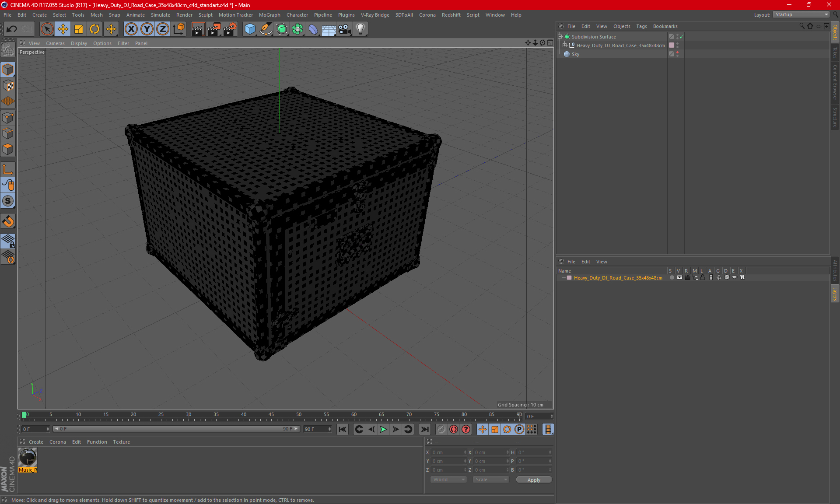Click the pink layer color swatch
This screenshot has height=504, width=840.
(x=569, y=278)
